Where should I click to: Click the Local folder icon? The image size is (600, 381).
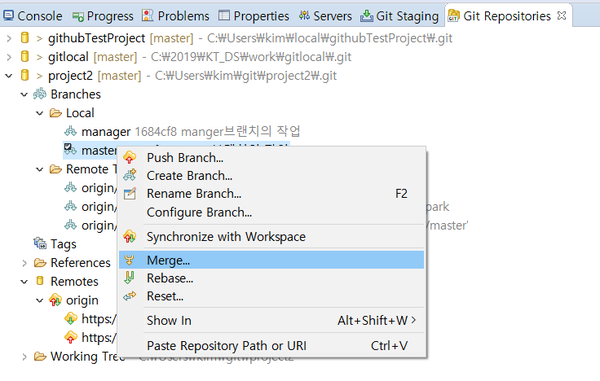(55, 113)
